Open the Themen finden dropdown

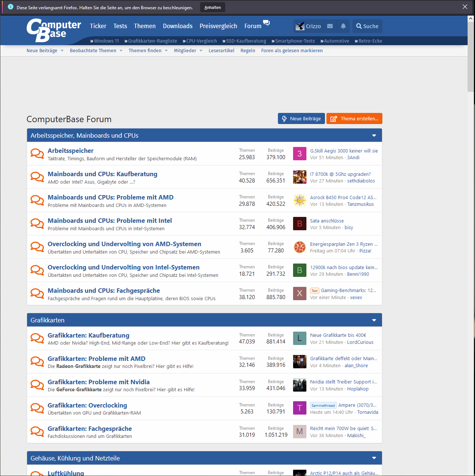166,51
